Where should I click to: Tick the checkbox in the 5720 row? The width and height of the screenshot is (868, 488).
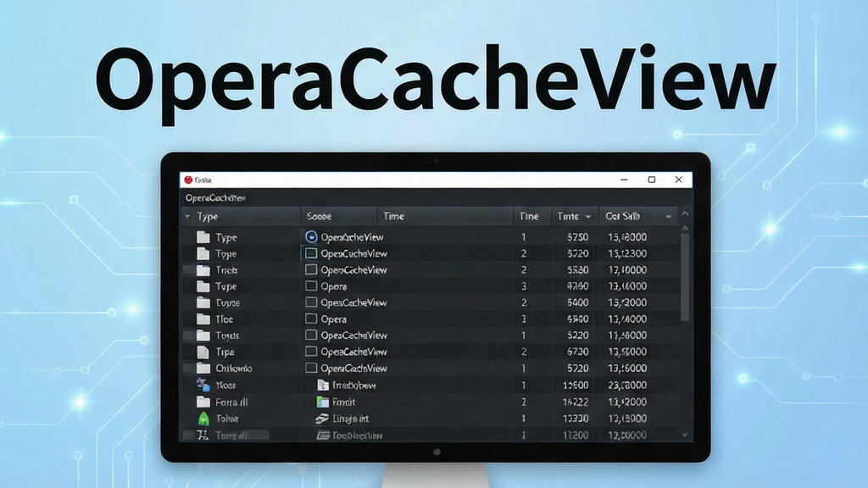click(x=311, y=368)
